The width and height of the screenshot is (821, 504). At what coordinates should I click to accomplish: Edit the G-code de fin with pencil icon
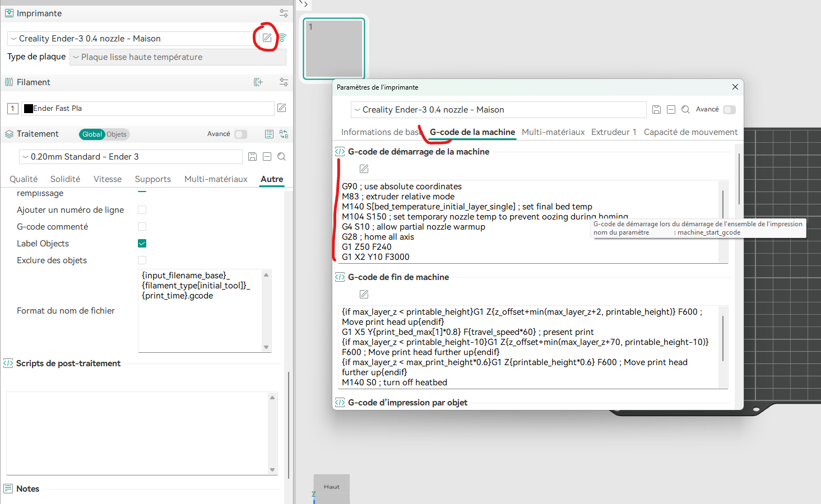(x=364, y=294)
